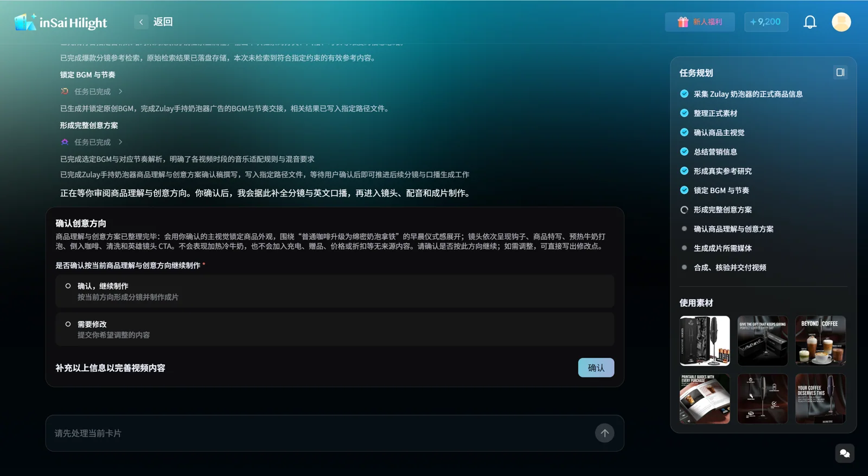Click 按当前方向形成分镜并制作成片 description
The width and height of the screenshot is (868, 476).
point(127,297)
